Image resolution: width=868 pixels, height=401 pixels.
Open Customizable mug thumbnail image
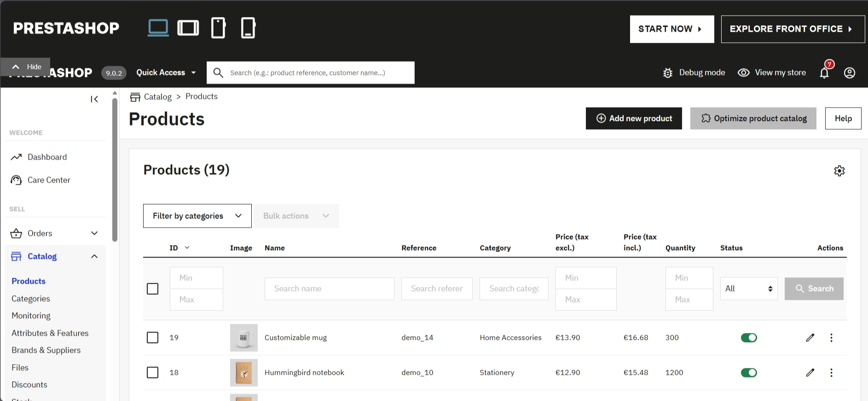pos(244,338)
